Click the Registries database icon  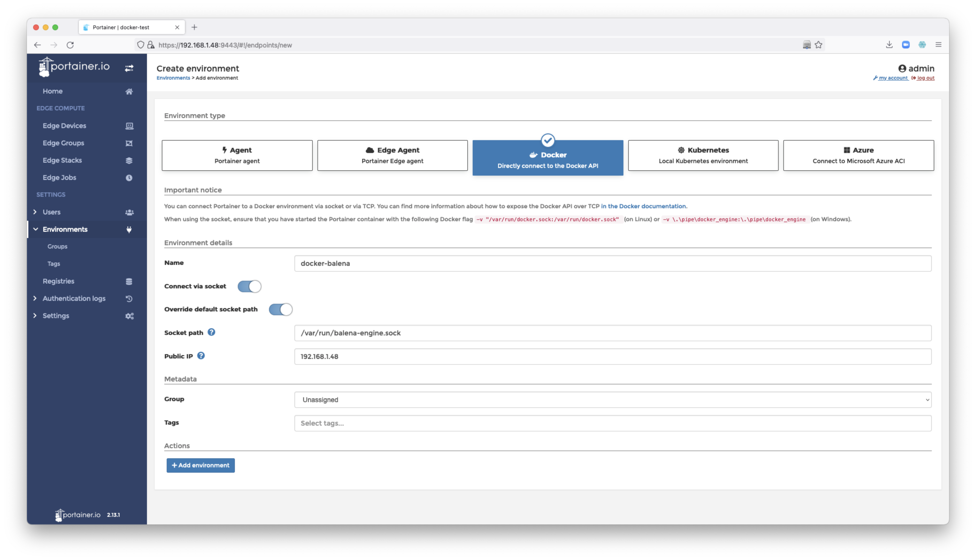pyautogui.click(x=129, y=281)
